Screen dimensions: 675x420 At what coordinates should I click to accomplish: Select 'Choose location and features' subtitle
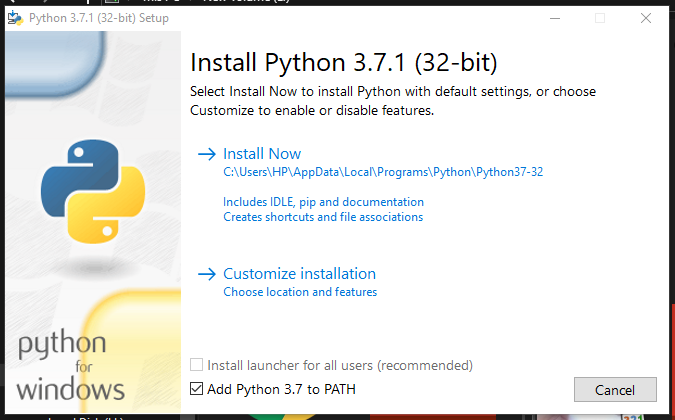pyautogui.click(x=300, y=292)
